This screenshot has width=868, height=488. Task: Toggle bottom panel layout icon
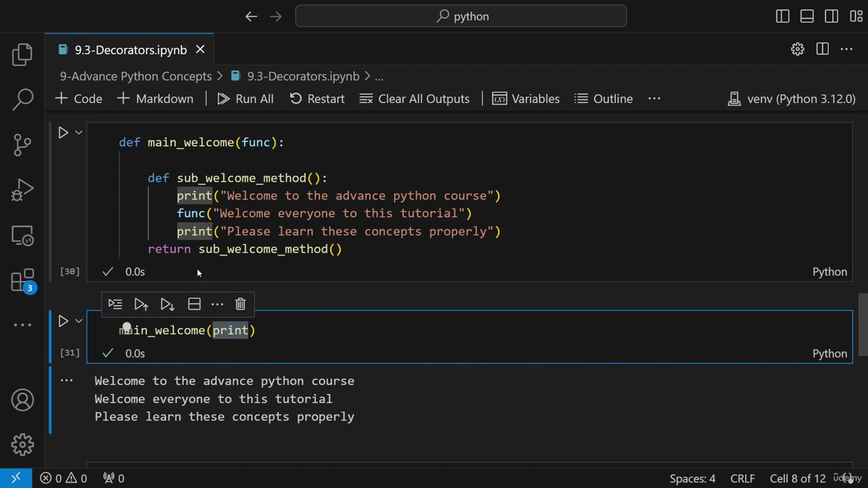[x=807, y=16]
